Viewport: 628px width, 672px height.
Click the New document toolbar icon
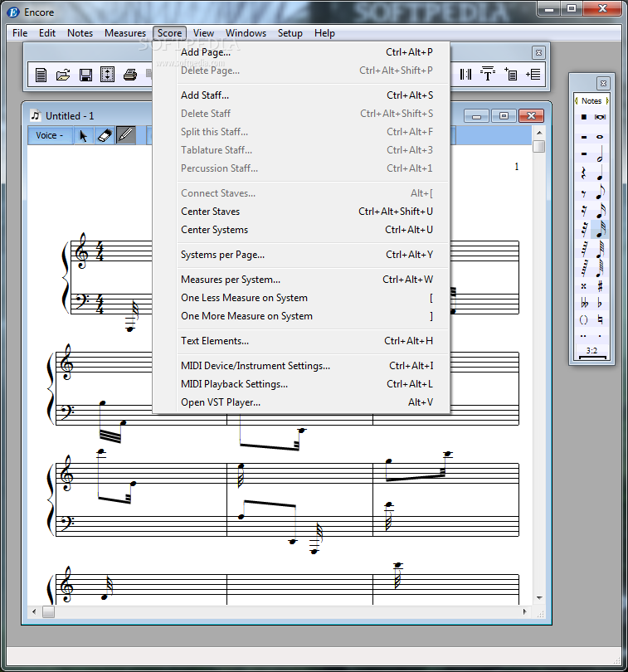pos(41,75)
